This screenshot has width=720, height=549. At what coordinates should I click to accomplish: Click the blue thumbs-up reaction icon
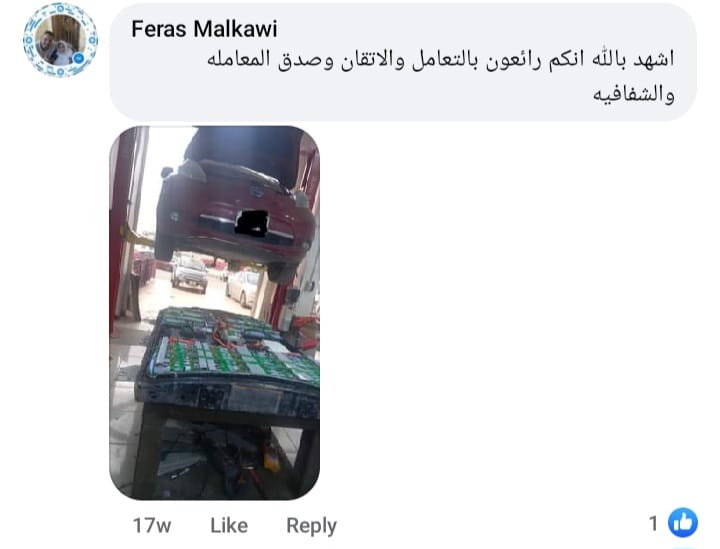coord(683,522)
